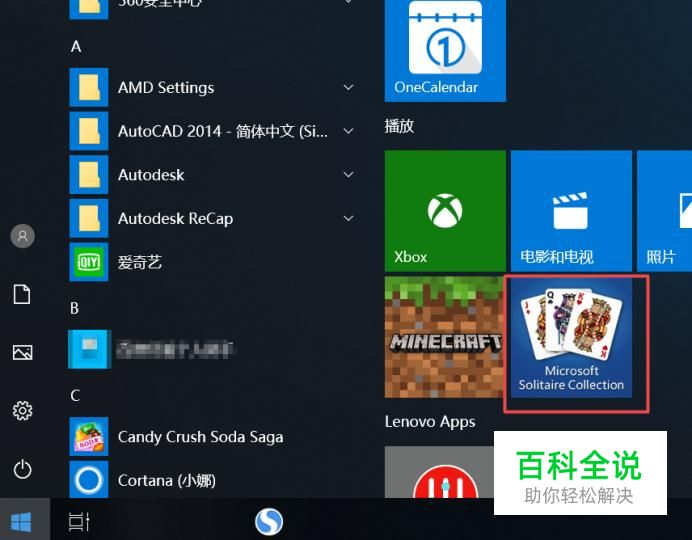The image size is (692, 540).
Task: Open Settings gear in Start sidebar
Action: pyautogui.click(x=22, y=411)
